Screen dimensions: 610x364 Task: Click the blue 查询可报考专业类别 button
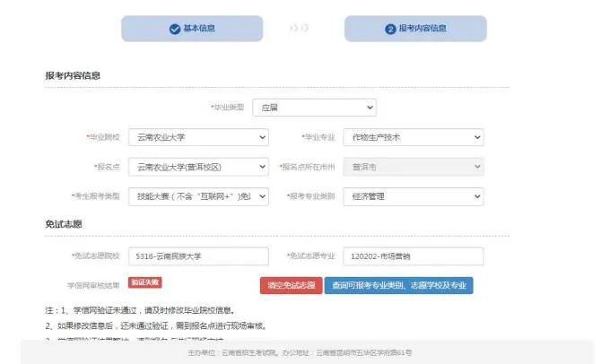398,285
